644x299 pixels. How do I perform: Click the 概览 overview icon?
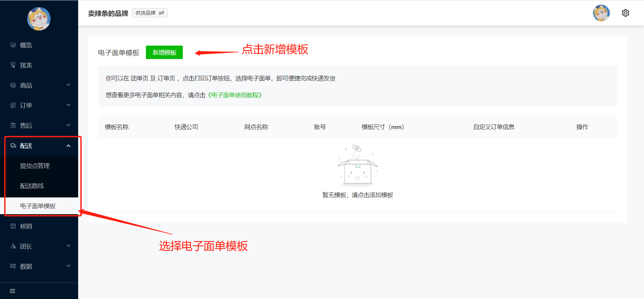[x=13, y=45]
